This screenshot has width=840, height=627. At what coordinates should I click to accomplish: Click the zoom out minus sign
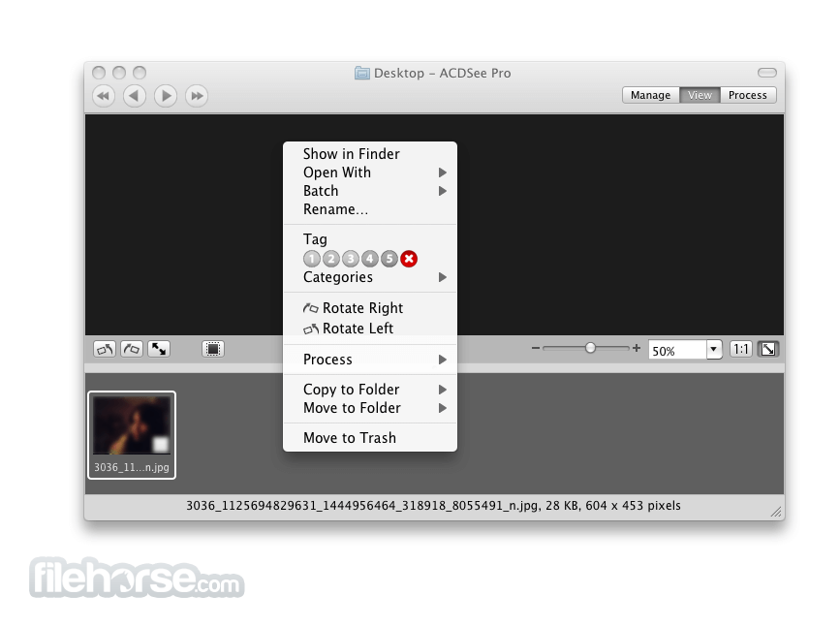pos(535,348)
